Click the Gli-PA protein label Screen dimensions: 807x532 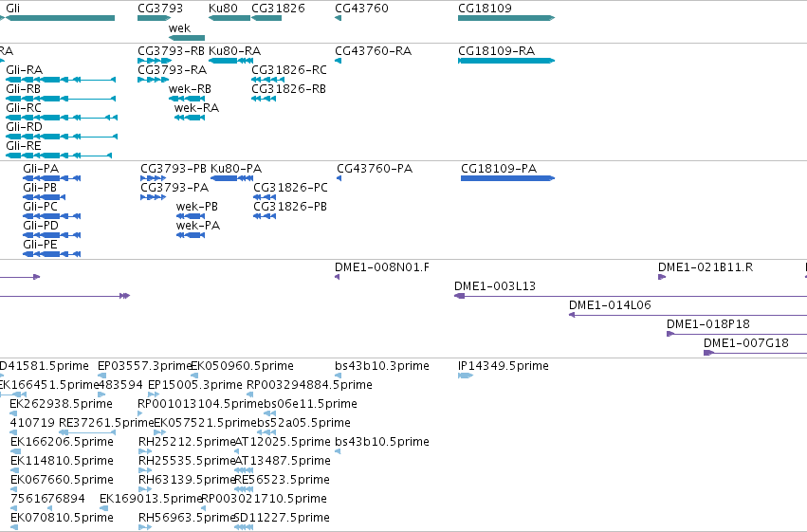click(x=41, y=169)
